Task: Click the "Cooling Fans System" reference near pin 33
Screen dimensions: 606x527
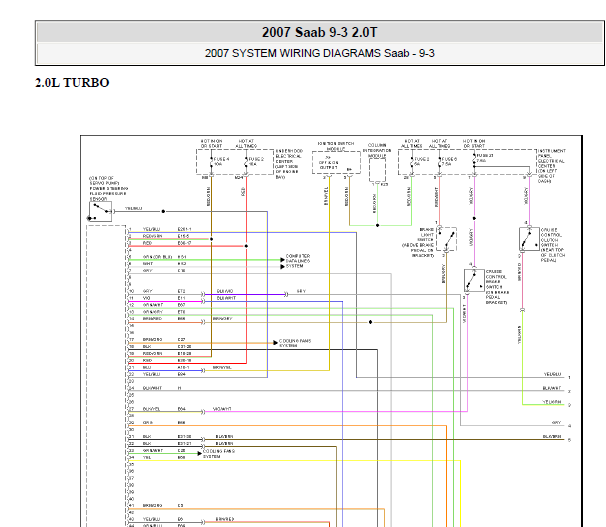Action: click(x=219, y=454)
